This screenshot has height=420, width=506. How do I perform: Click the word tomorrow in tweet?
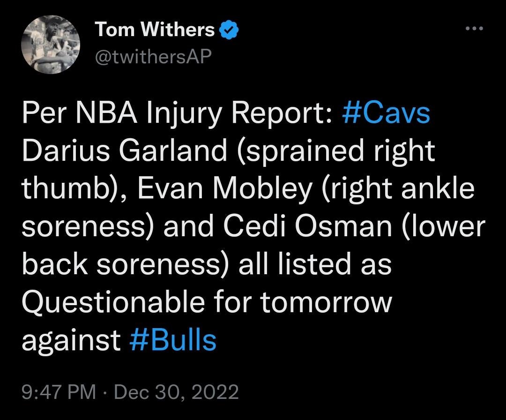[326, 302]
